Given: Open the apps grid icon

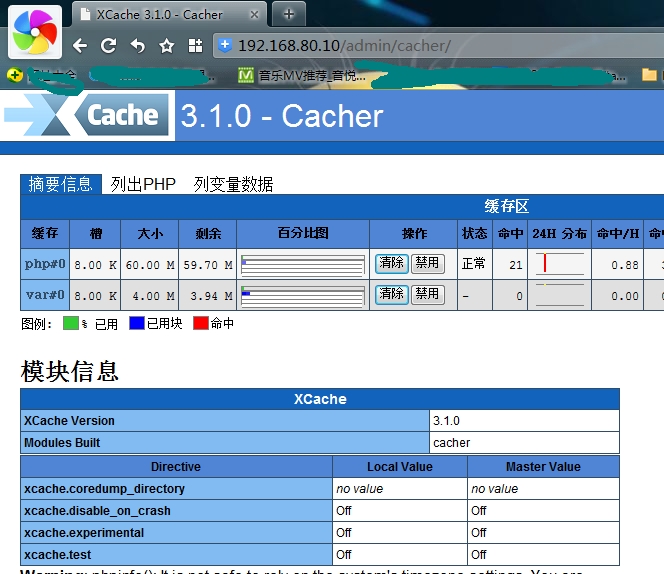Looking at the screenshot, I should click(x=195, y=45).
